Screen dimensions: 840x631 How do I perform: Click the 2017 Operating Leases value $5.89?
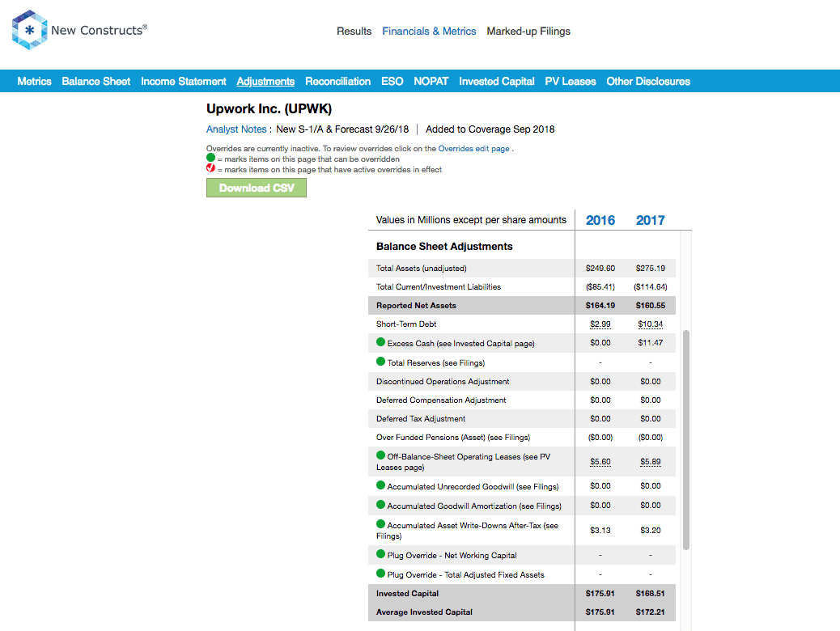(x=651, y=462)
